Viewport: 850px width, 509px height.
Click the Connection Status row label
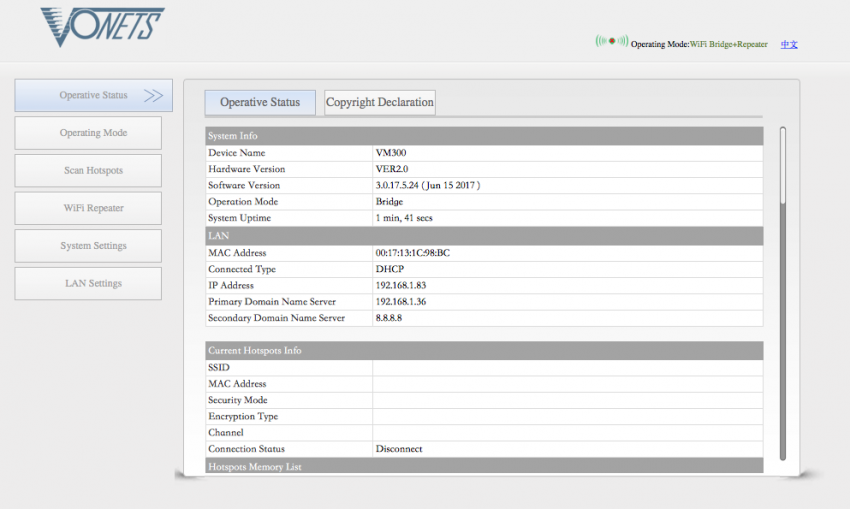247,449
